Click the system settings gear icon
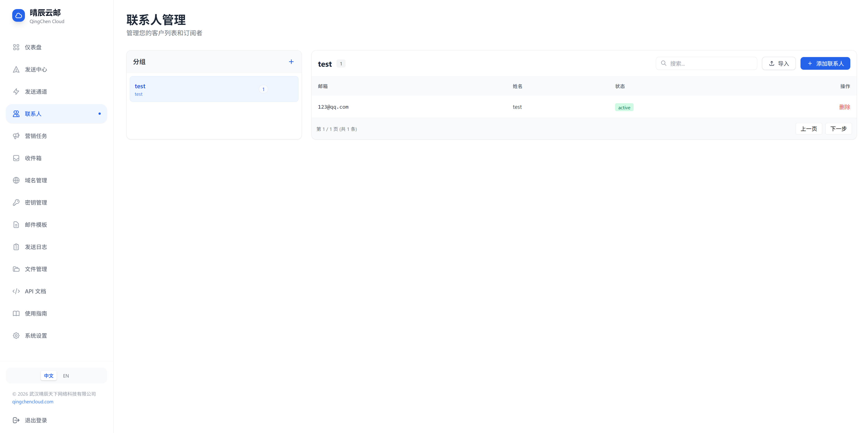 tap(16, 336)
